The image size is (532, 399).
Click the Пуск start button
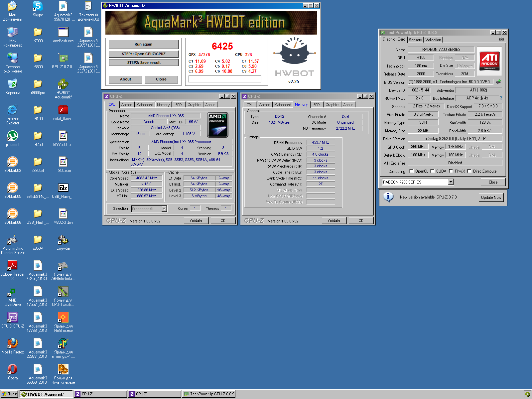click(9, 394)
